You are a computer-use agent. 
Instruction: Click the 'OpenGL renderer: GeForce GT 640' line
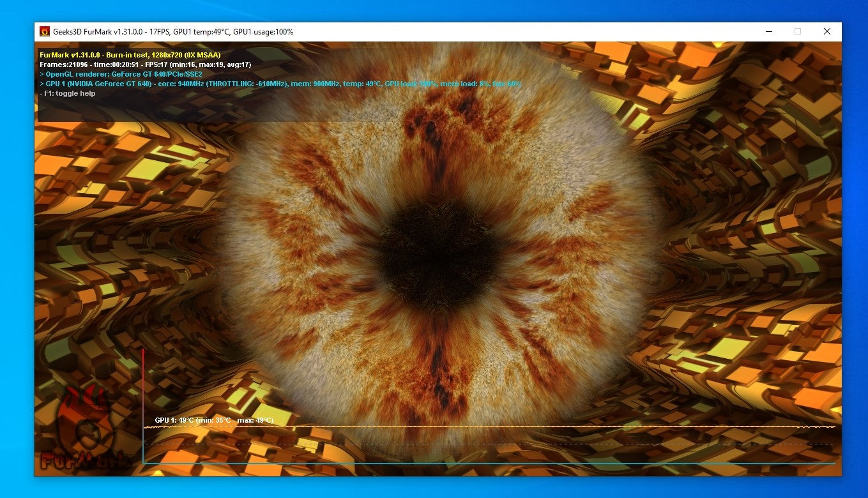click(121, 74)
